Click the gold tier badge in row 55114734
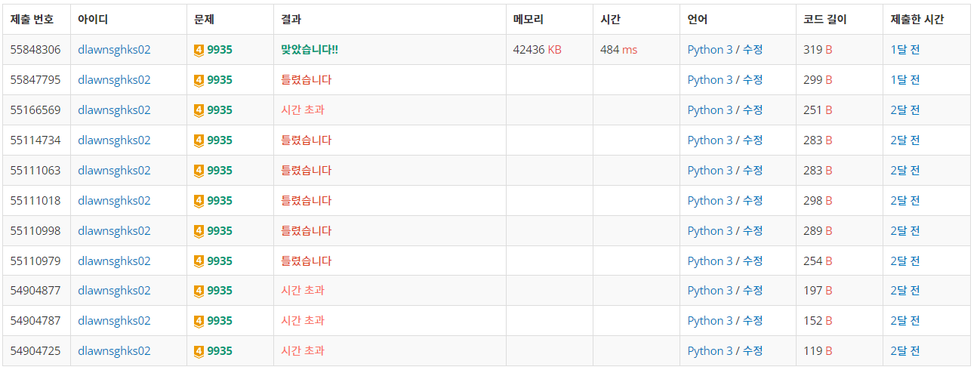 coord(199,140)
